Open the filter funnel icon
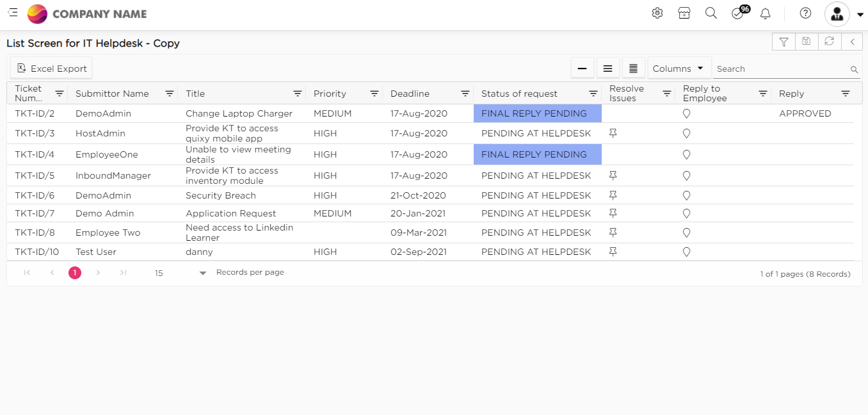This screenshot has width=868, height=415. [784, 42]
